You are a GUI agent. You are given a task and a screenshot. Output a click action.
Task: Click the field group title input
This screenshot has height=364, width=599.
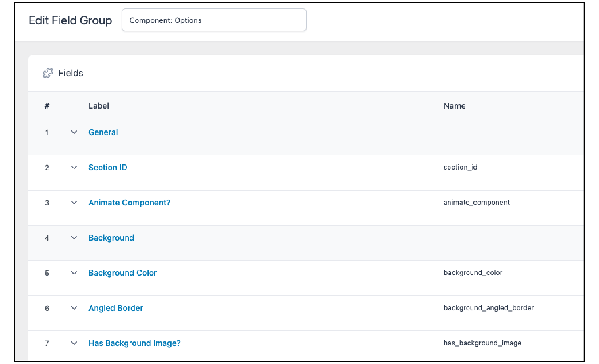214,20
